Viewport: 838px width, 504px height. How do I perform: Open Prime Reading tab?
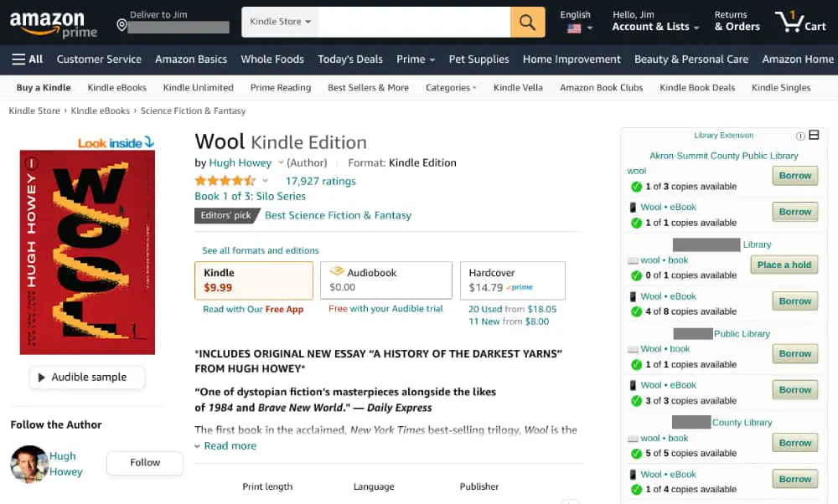(281, 88)
